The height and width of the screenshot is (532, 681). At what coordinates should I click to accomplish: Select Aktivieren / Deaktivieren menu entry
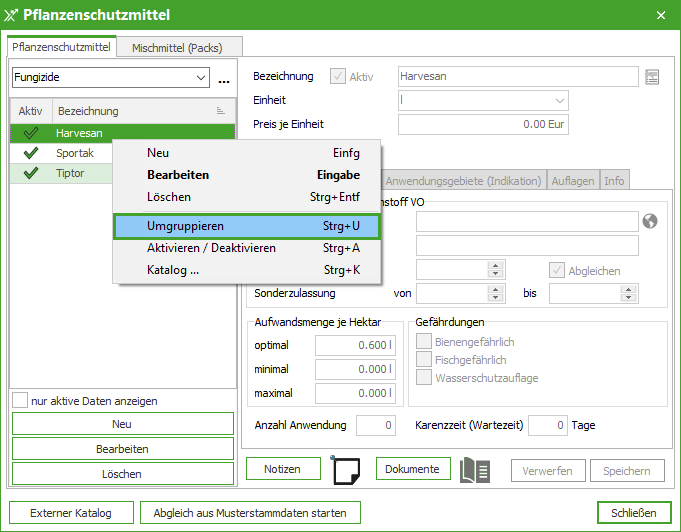coord(247,248)
